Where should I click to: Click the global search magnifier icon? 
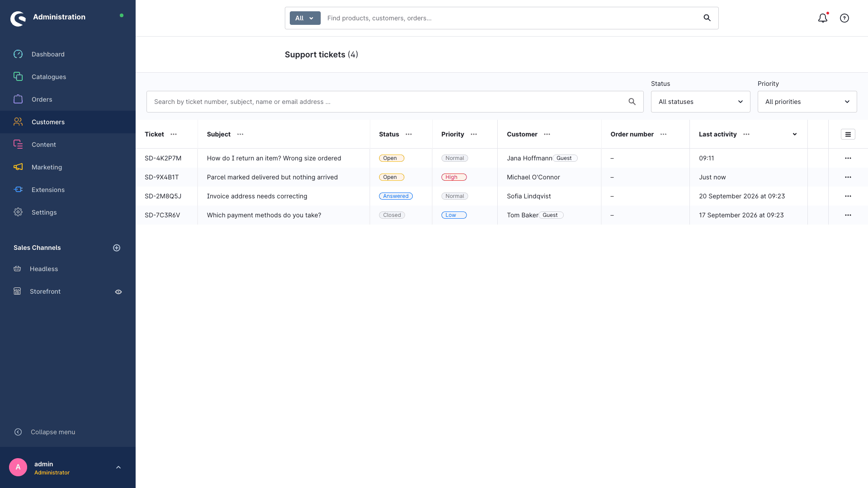(x=707, y=18)
